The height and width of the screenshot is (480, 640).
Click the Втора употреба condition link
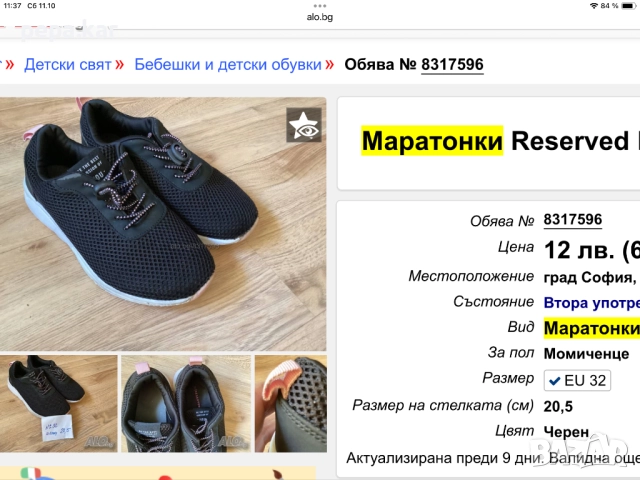pos(591,303)
